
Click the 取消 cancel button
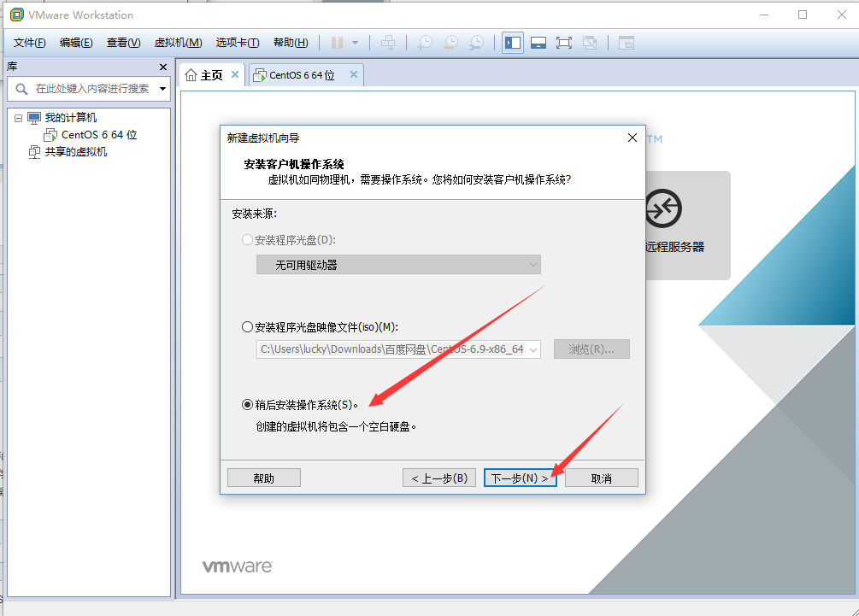[602, 478]
